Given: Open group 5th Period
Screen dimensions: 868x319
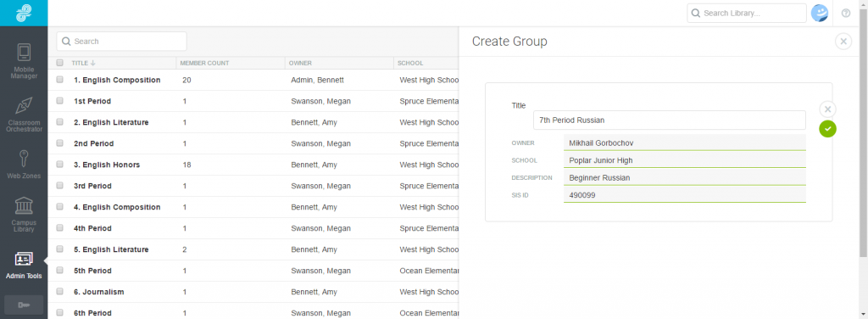Looking at the screenshot, I should [x=93, y=271].
